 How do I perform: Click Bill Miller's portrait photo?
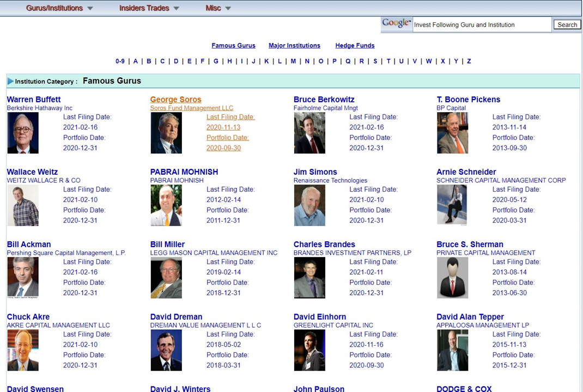click(x=166, y=278)
